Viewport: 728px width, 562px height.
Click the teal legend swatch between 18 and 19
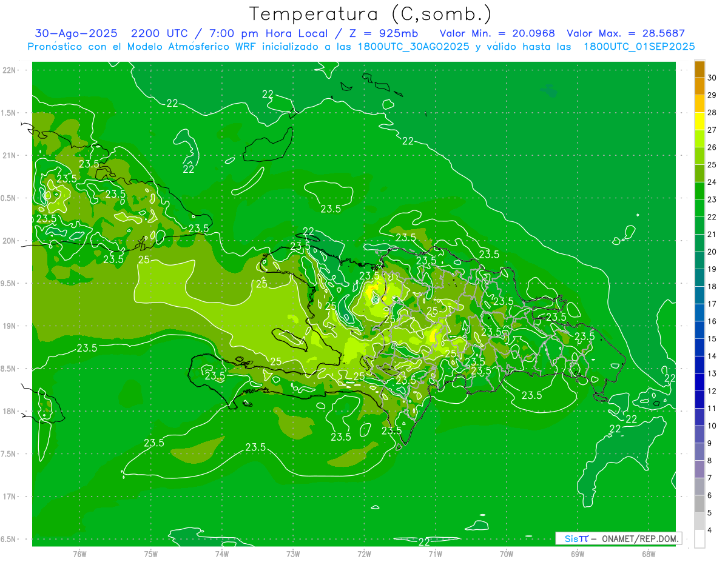(x=699, y=278)
